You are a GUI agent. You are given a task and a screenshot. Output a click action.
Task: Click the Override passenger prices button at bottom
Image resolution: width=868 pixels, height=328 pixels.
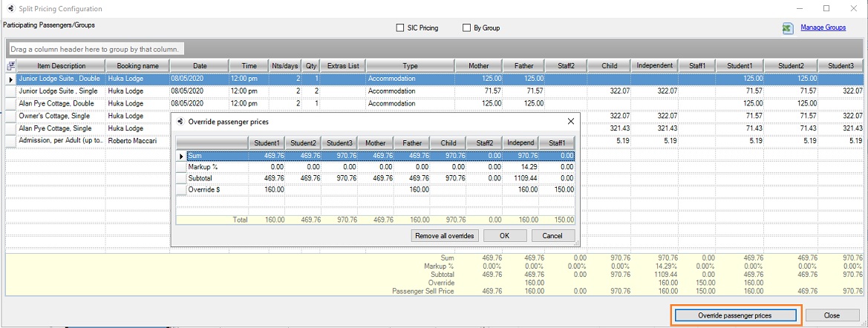click(734, 315)
